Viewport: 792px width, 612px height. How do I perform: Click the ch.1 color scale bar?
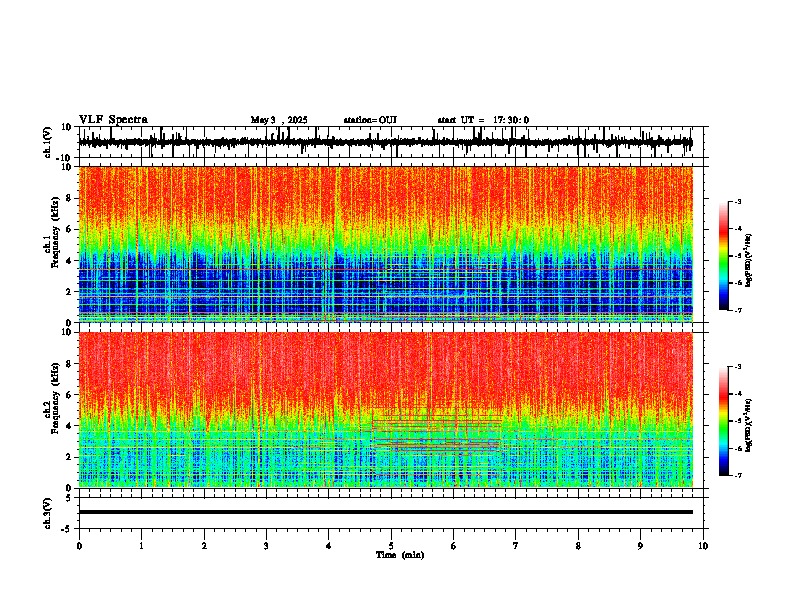click(723, 256)
